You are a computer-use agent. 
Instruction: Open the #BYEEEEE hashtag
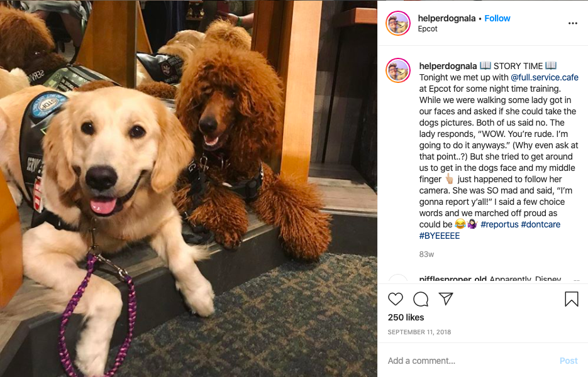pyautogui.click(x=440, y=236)
